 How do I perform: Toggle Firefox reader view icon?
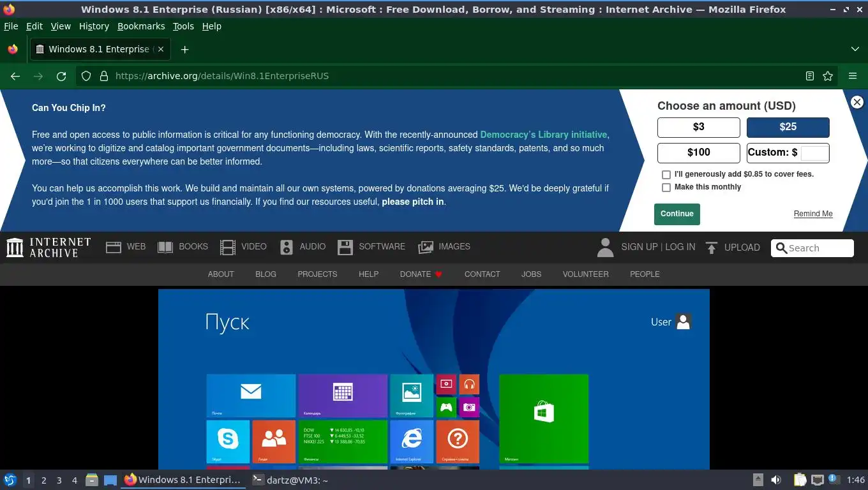coord(810,76)
